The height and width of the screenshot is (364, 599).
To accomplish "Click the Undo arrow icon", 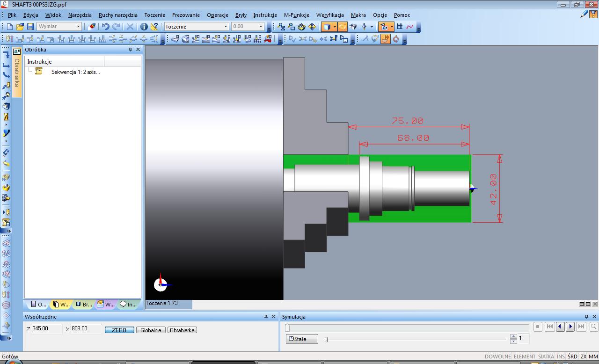I will (105, 27).
